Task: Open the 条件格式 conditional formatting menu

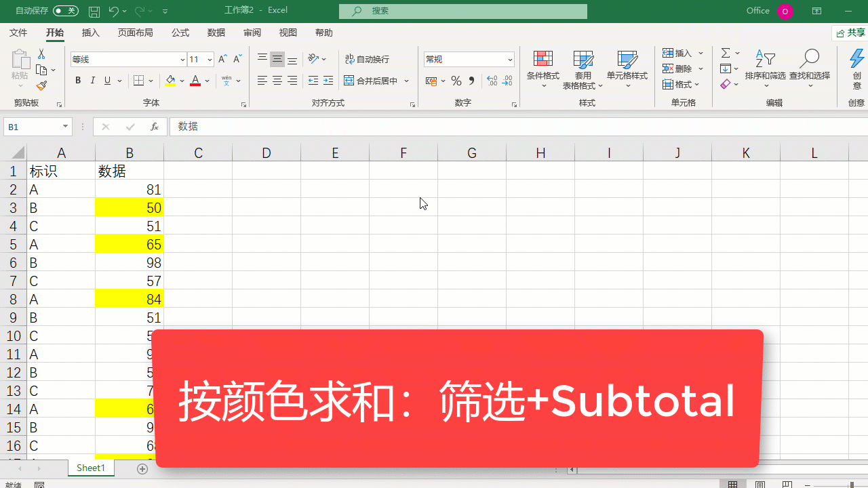Action: coord(543,69)
